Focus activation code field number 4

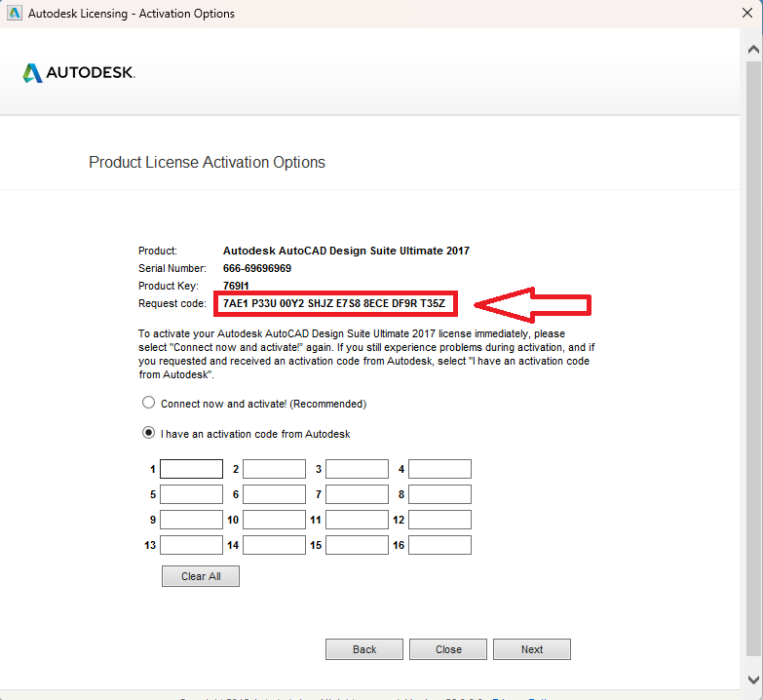click(x=439, y=469)
